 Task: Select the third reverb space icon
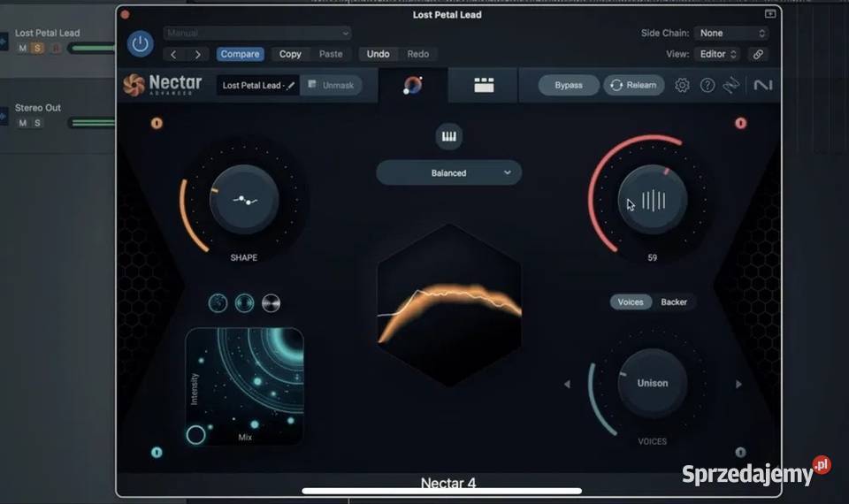tap(272, 303)
